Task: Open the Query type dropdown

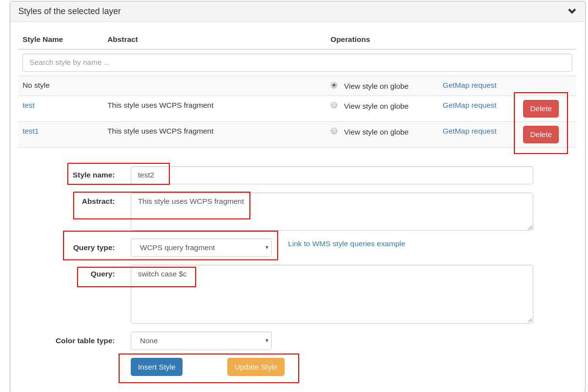Action: coord(201,248)
